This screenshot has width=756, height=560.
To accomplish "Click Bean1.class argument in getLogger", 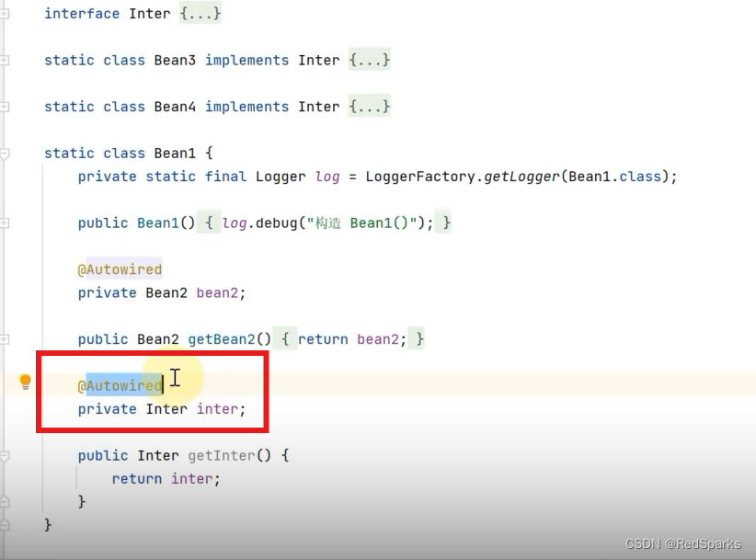I will point(614,177).
